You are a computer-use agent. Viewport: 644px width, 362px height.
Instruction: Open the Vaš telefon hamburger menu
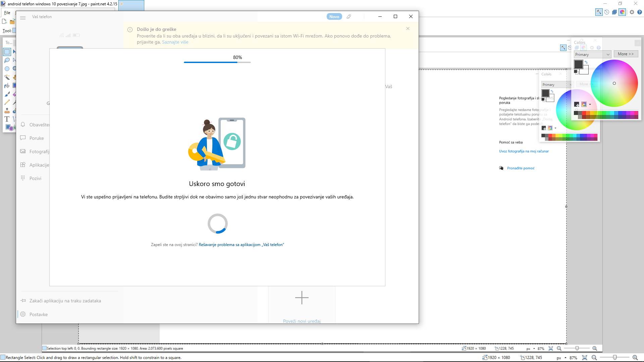23,18
